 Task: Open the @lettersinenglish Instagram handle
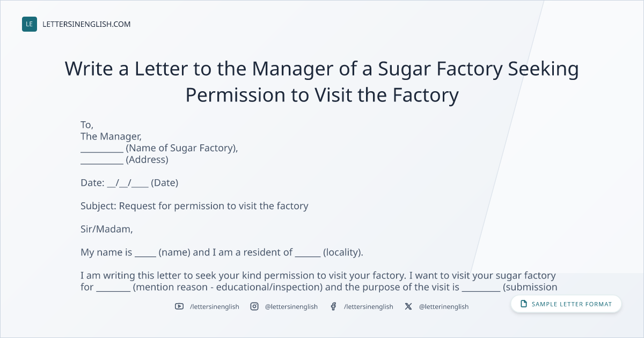pos(291,307)
